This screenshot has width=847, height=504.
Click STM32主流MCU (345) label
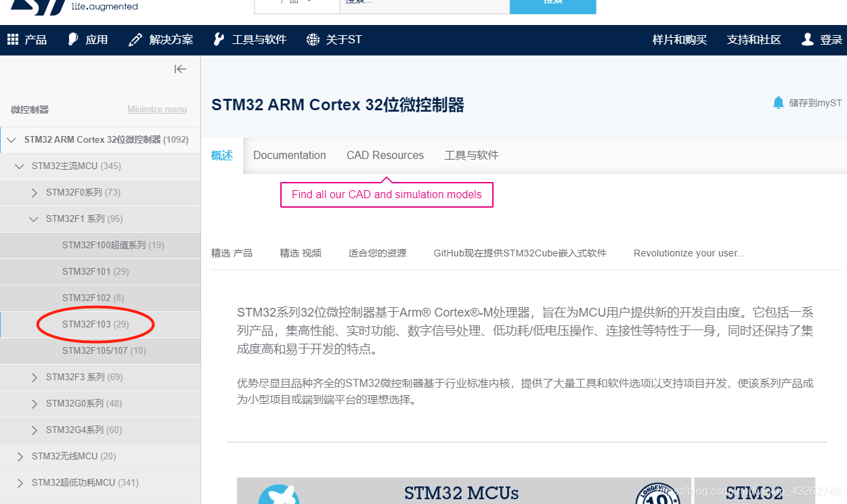click(77, 166)
